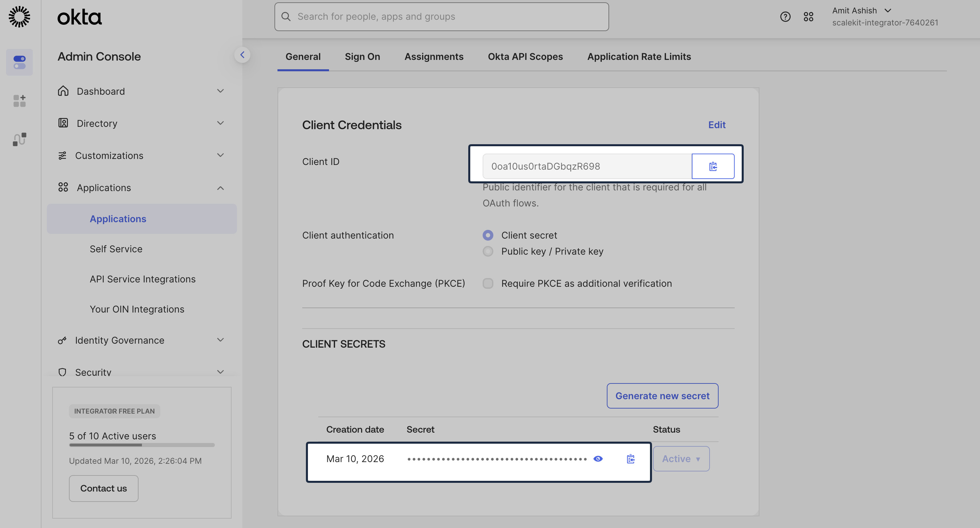This screenshot has height=528, width=980.
Task: Enable Require PKCE as additional verification
Action: pos(488,283)
